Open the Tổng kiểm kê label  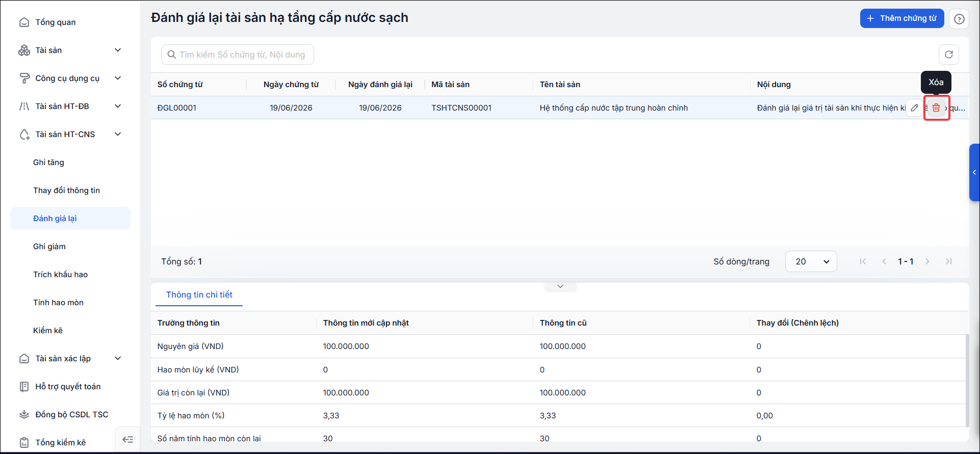pos(61,443)
